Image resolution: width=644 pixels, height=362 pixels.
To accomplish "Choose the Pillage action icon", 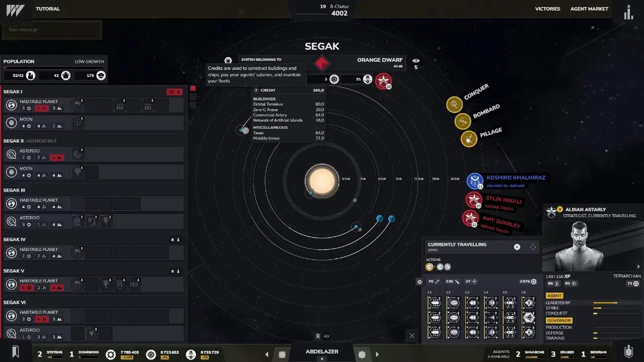I will point(469,139).
